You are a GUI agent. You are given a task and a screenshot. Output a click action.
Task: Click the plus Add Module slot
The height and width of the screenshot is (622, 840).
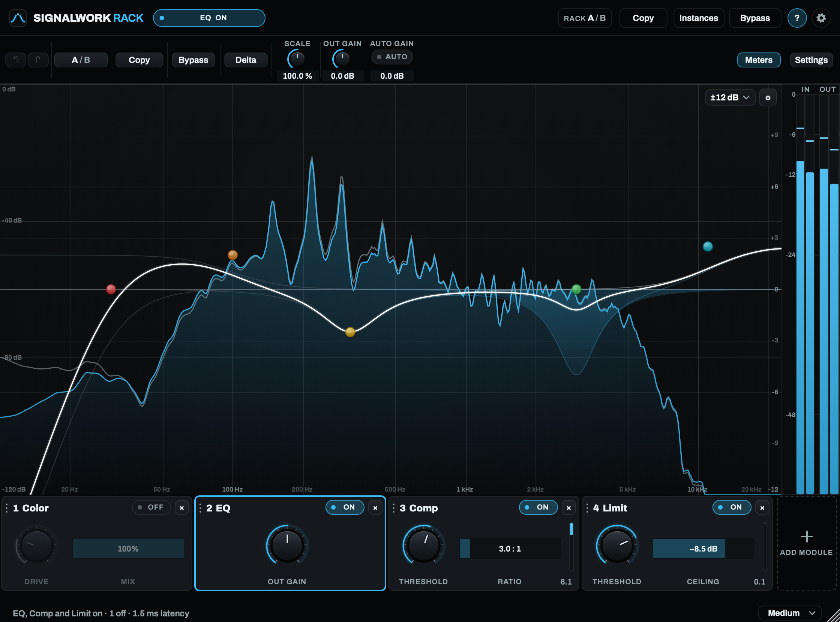click(807, 543)
